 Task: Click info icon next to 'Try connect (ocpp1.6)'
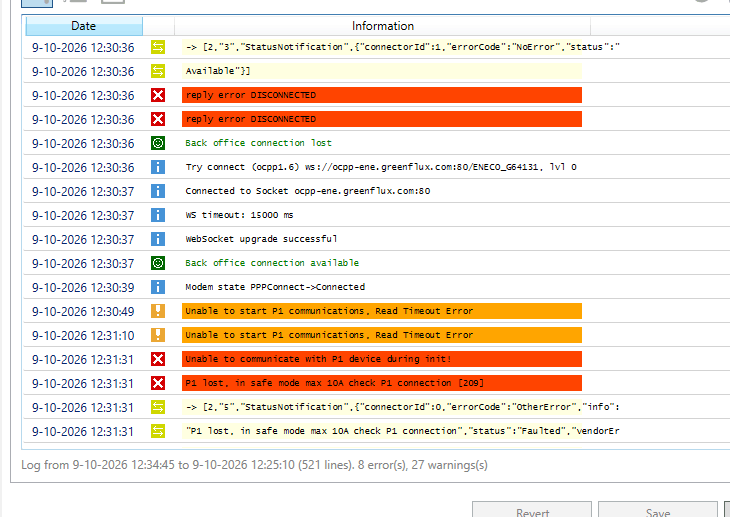[x=158, y=167]
